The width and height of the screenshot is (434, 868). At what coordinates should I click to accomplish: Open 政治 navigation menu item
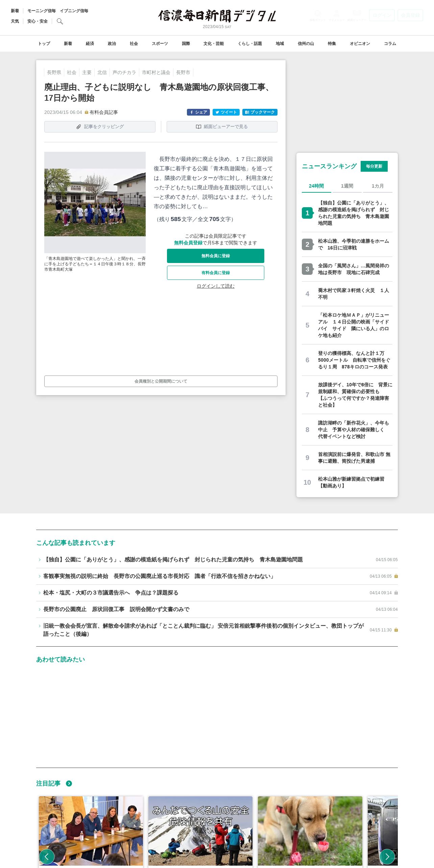(112, 44)
